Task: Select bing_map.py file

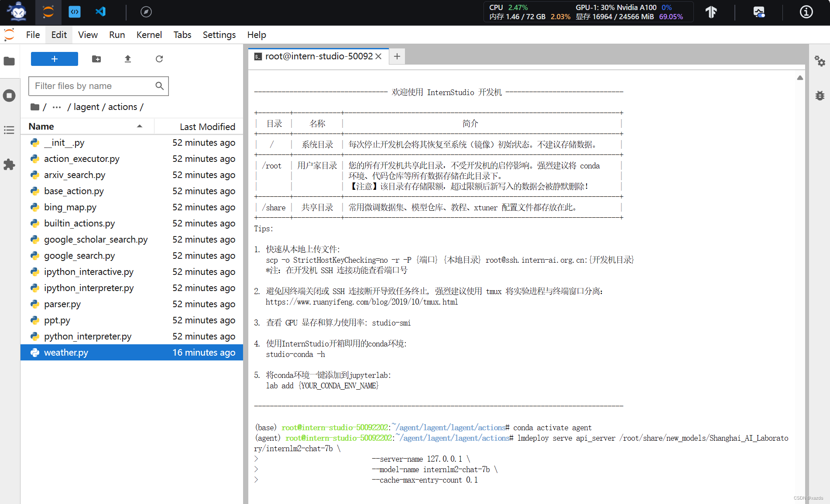Action: [x=132, y=207]
